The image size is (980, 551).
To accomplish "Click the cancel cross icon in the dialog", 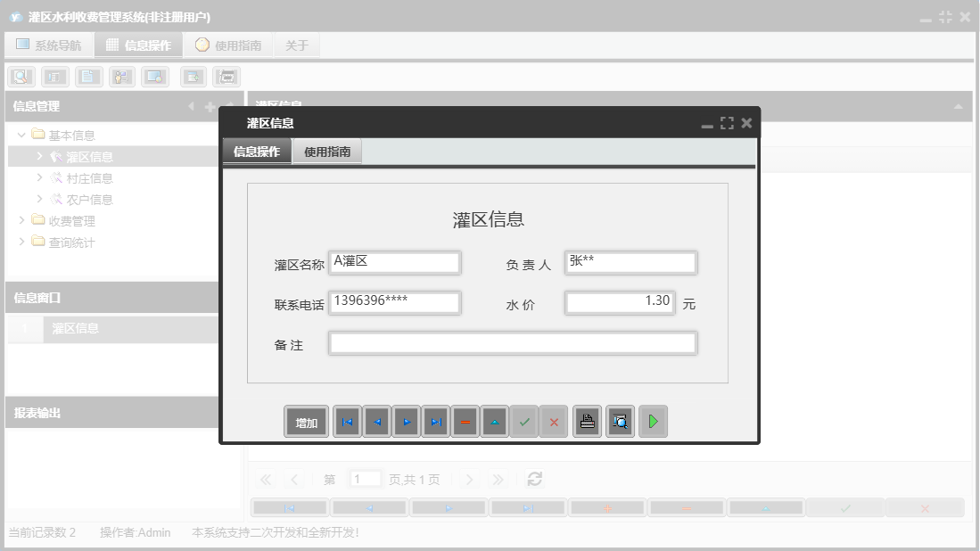I will click(554, 421).
